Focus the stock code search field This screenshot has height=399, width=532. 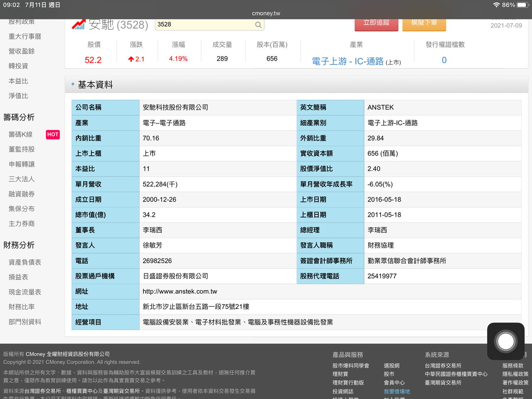pos(209,25)
